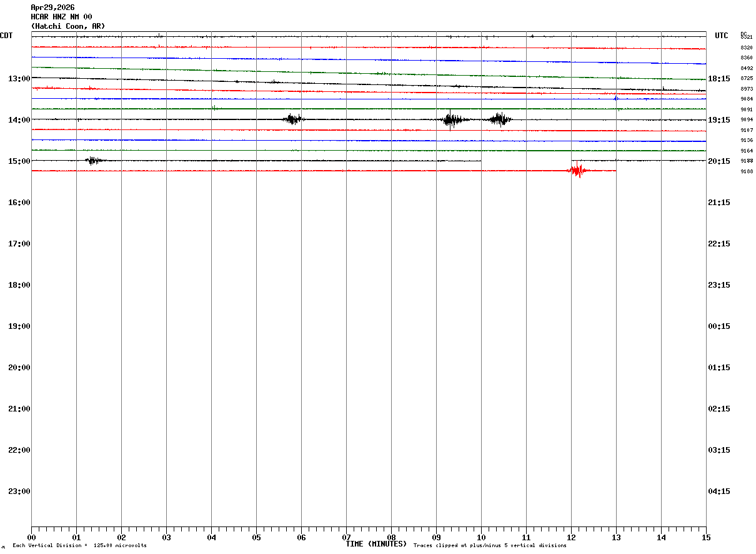Click the 05 minute tick label

(256, 537)
